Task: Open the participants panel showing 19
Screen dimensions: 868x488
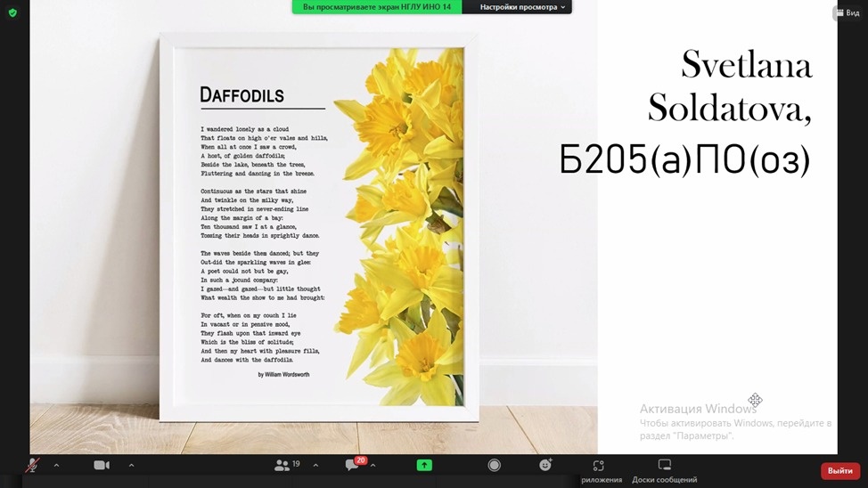Action: click(287, 466)
